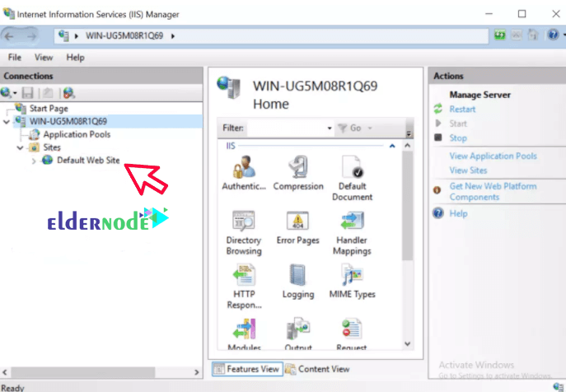This screenshot has width=566, height=392.
Task: Click the arrow before server name in address bar
Action: pyautogui.click(x=76, y=36)
